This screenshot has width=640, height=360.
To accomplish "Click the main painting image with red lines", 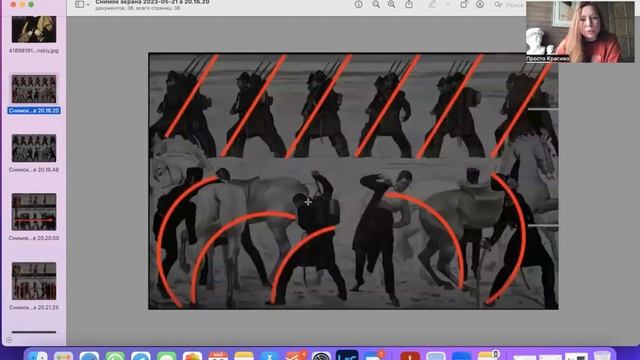I will coord(353,181).
